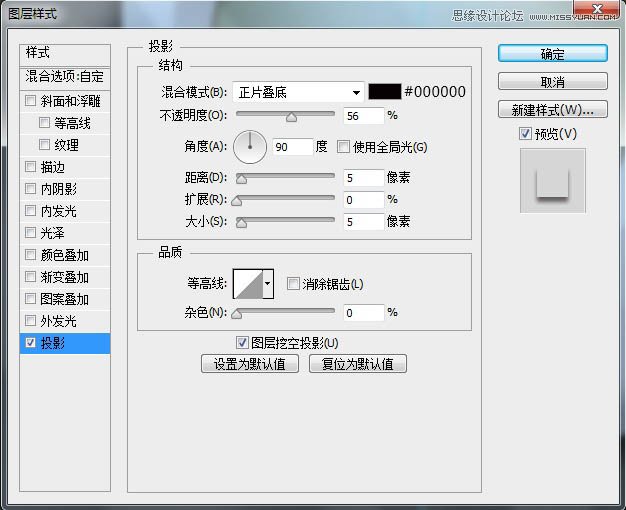Click the 大小 slider handle
Image resolution: width=626 pixels, height=510 pixels.
click(241, 223)
